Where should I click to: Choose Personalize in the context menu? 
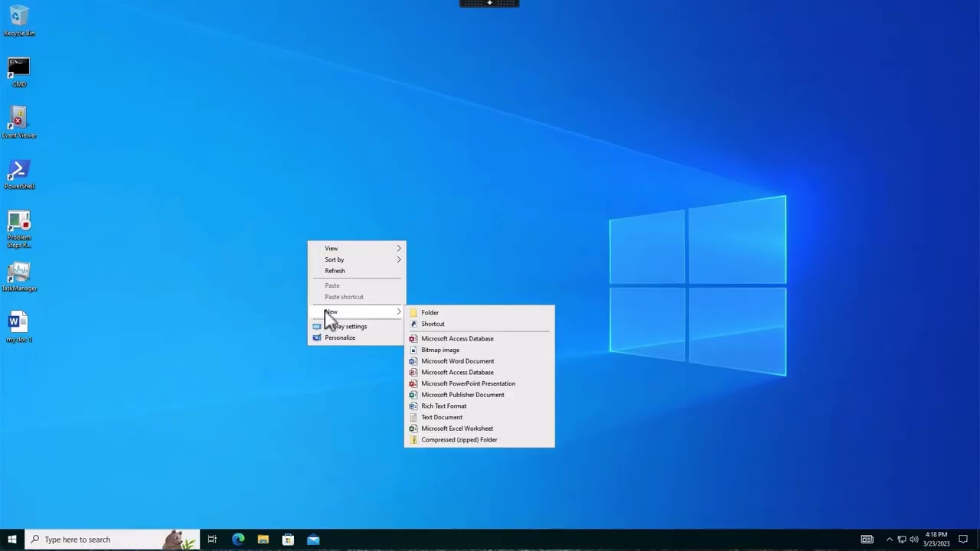[x=357, y=337]
